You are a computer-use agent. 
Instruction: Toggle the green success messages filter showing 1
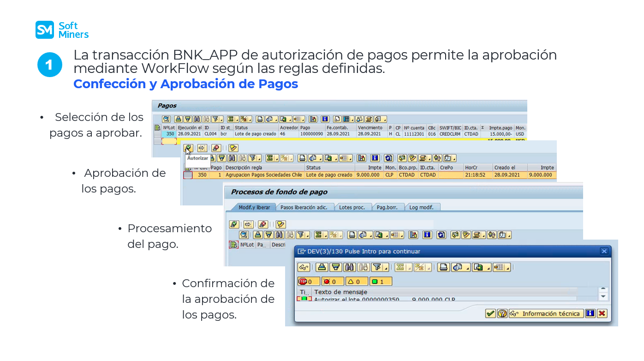(x=381, y=281)
